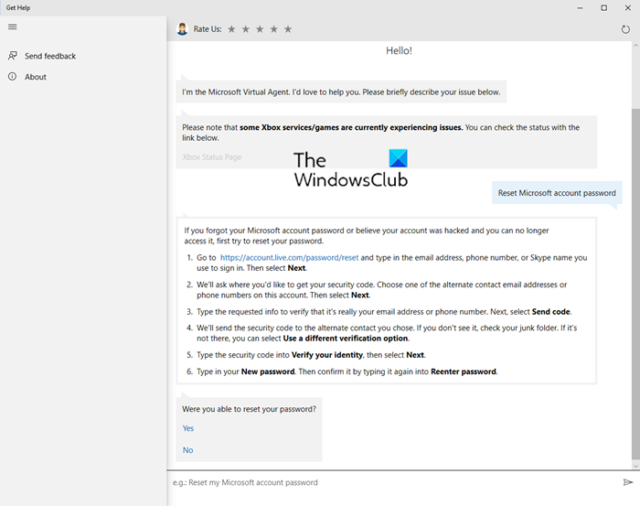
Task: Click the scrollbar up arrow
Action: click(636, 44)
